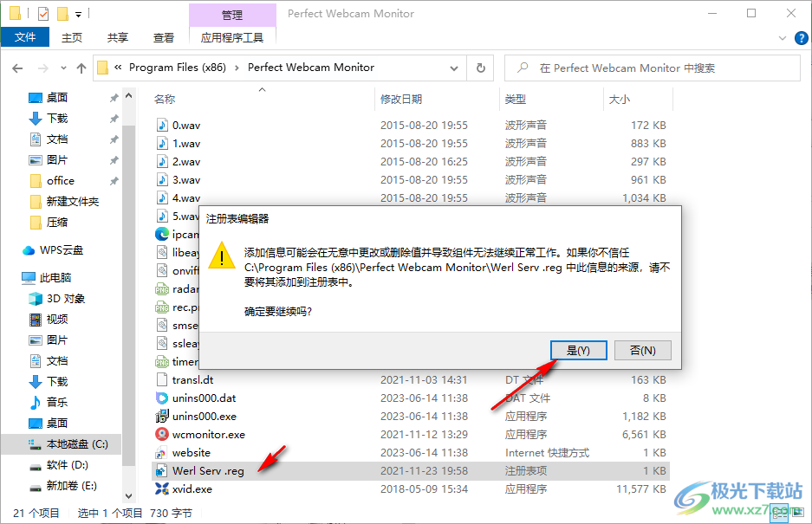
Task: Open the 压缩 folder in sidebar
Action: [57, 222]
